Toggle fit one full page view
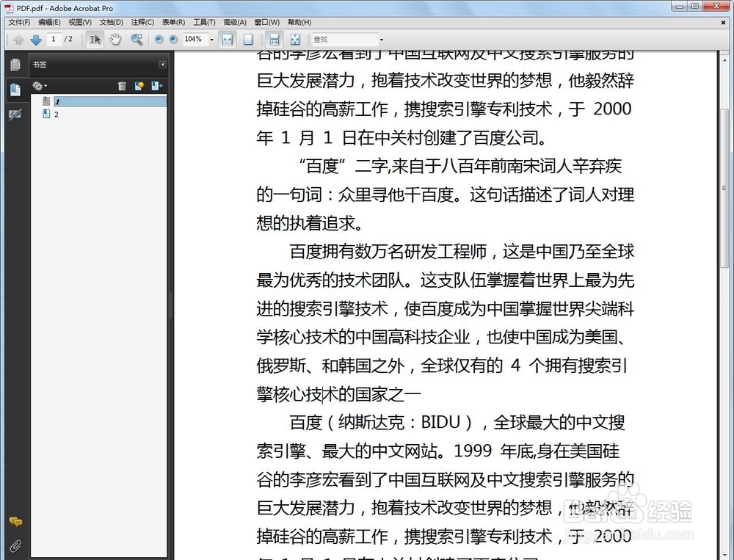 (x=248, y=40)
